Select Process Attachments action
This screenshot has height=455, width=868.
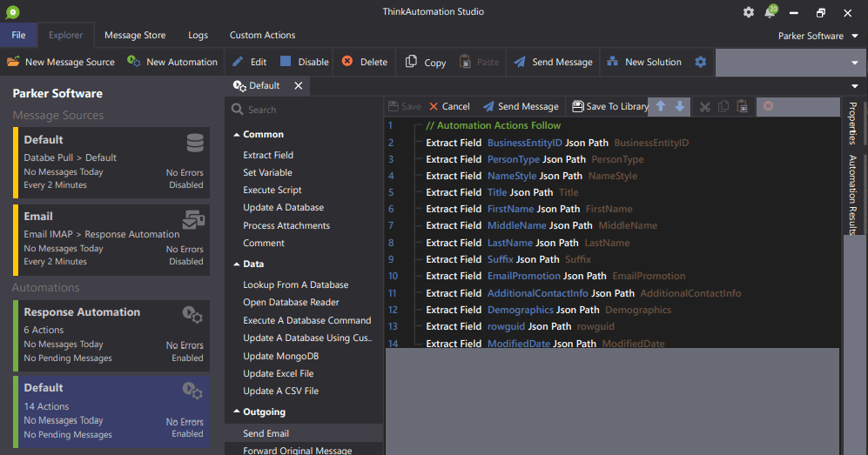[286, 225]
